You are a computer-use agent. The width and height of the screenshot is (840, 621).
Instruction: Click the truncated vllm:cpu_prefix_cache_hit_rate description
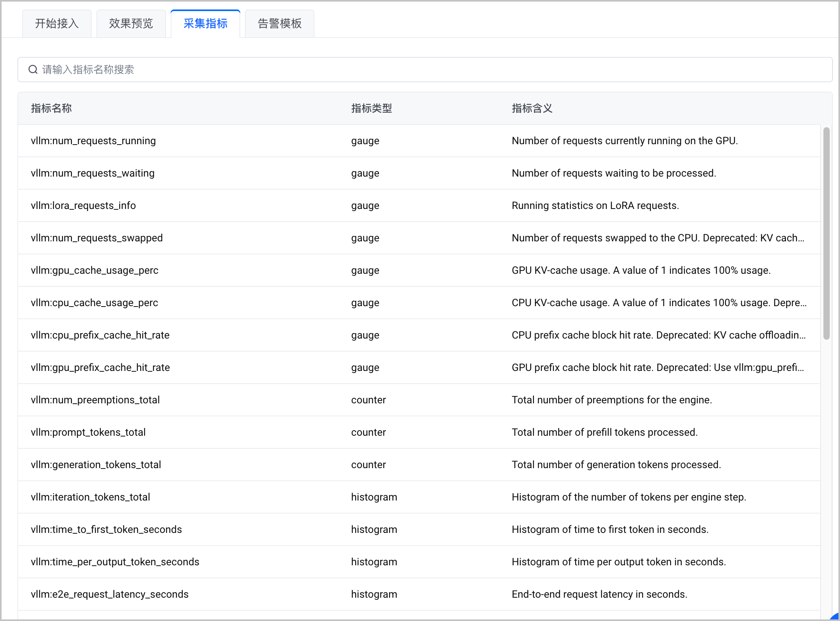tap(659, 335)
